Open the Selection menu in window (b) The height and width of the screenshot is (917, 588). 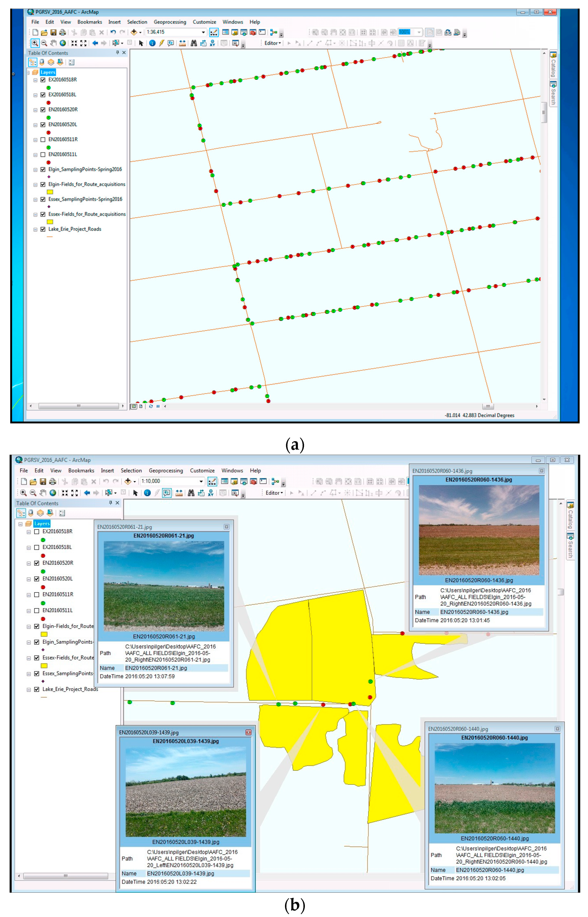click(x=131, y=471)
